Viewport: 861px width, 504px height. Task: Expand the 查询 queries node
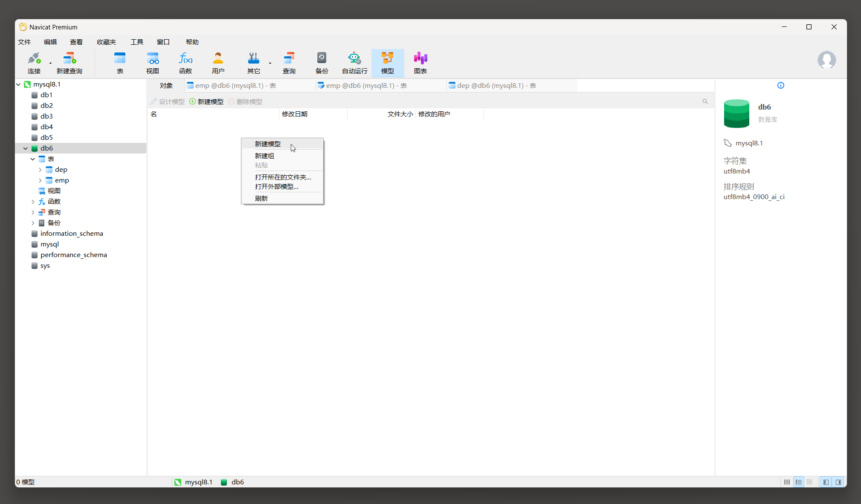coord(33,212)
